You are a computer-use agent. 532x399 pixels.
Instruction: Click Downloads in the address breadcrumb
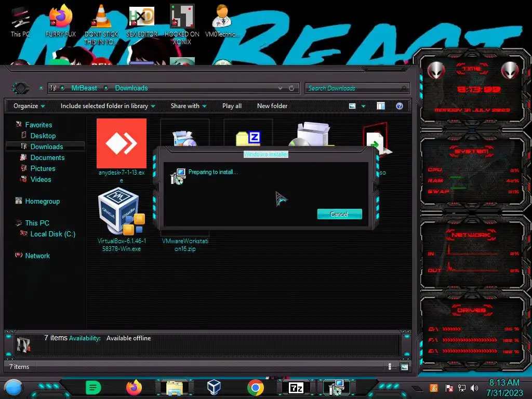pyautogui.click(x=131, y=88)
